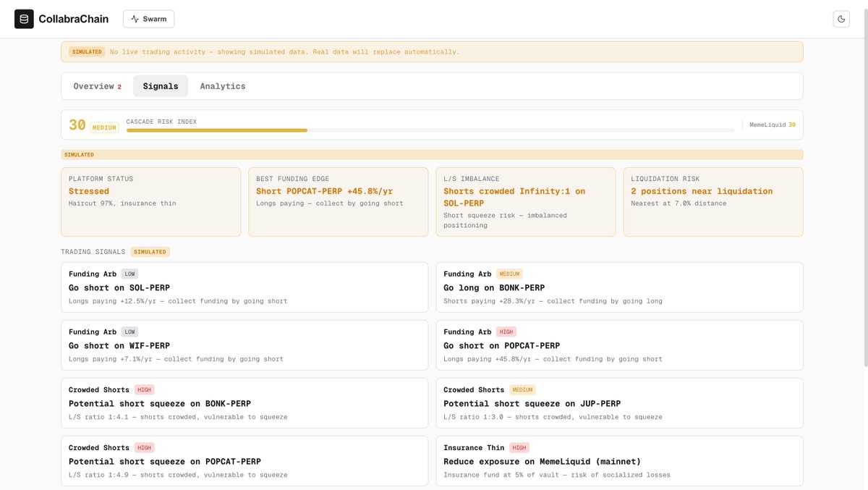This screenshot has height=490, width=868.
Task: Click the CollabraChain database logo icon
Action: click(x=24, y=19)
